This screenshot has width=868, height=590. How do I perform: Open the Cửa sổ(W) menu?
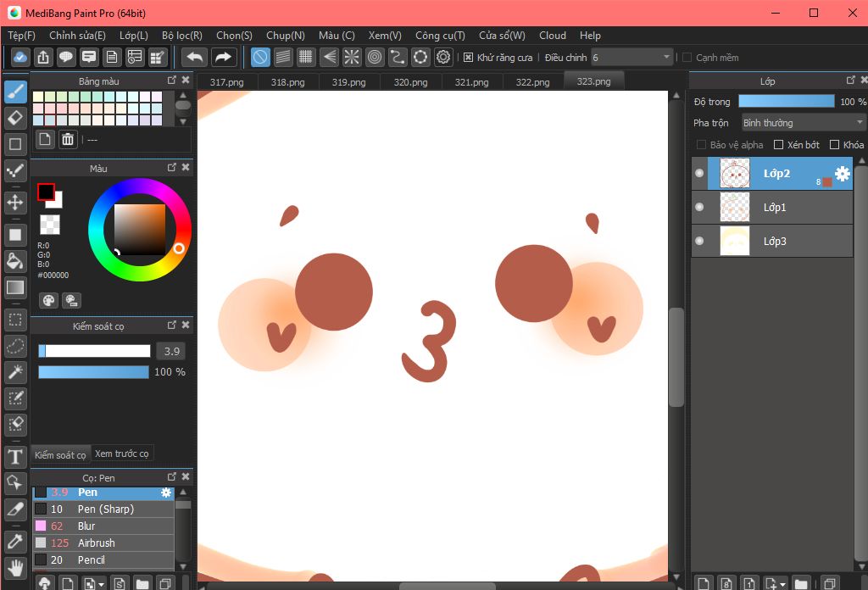point(502,36)
